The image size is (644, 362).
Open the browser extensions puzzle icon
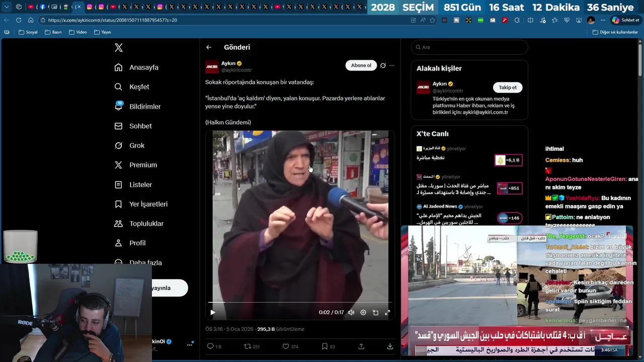[x=518, y=20]
